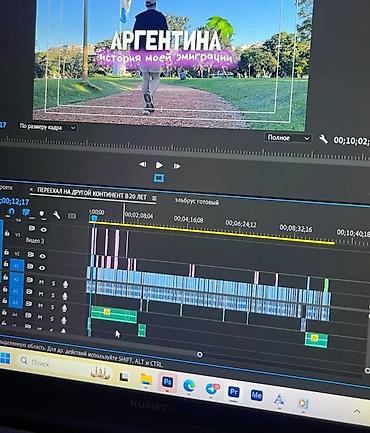Switch to the 'эльбрус готовый' sequence tab
Screen dimensions: 370x433
tap(197, 202)
